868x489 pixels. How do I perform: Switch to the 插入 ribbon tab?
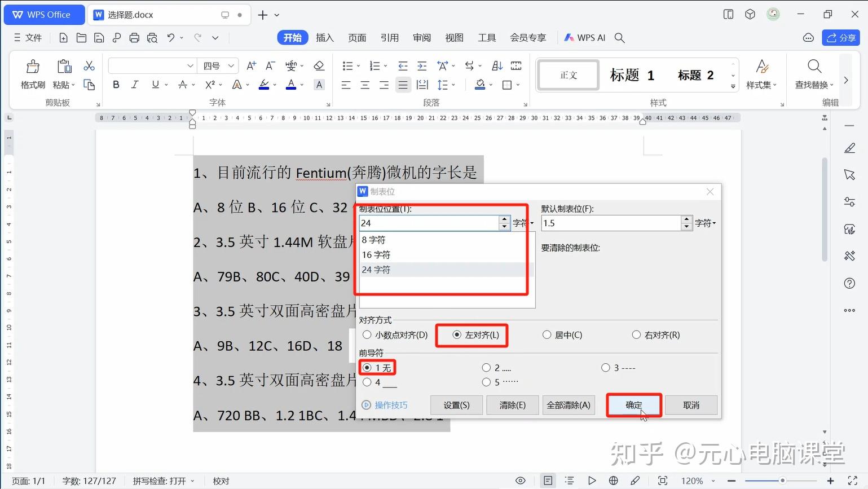(324, 37)
